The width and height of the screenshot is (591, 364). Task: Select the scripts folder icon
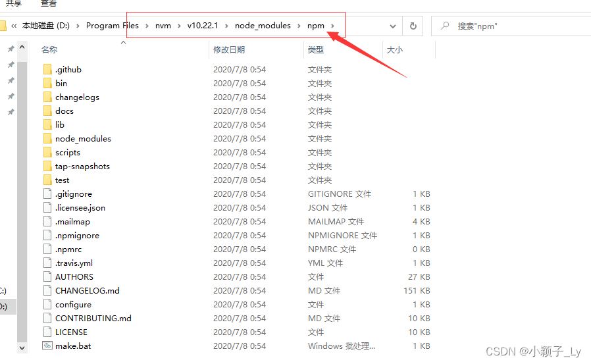pos(47,152)
